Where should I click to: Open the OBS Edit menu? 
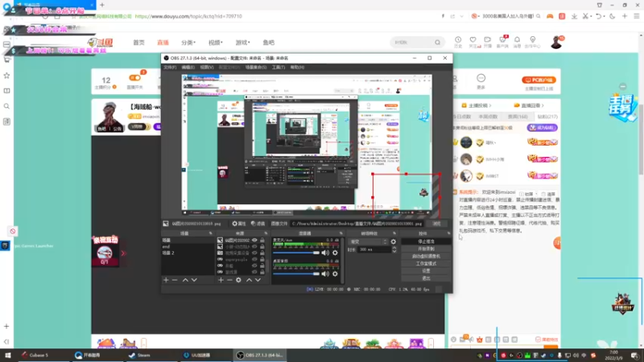(188, 68)
